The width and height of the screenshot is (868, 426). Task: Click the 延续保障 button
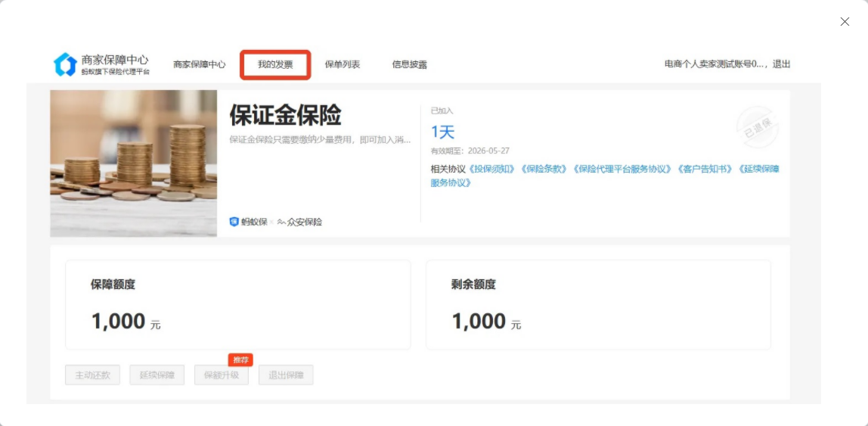157,375
